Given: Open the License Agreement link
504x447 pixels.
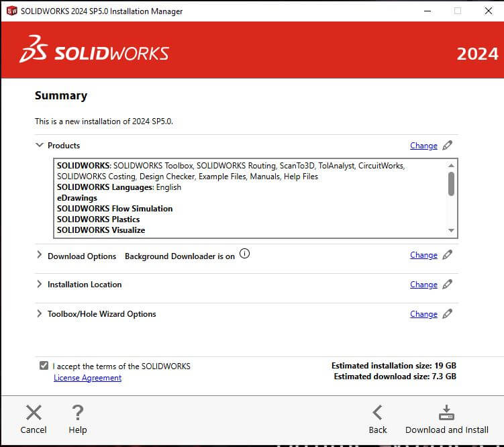Looking at the screenshot, I should 87,378.
